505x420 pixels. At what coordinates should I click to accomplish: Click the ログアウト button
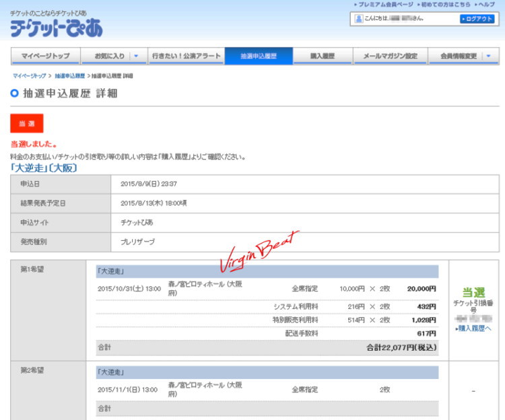click(477, 19)
